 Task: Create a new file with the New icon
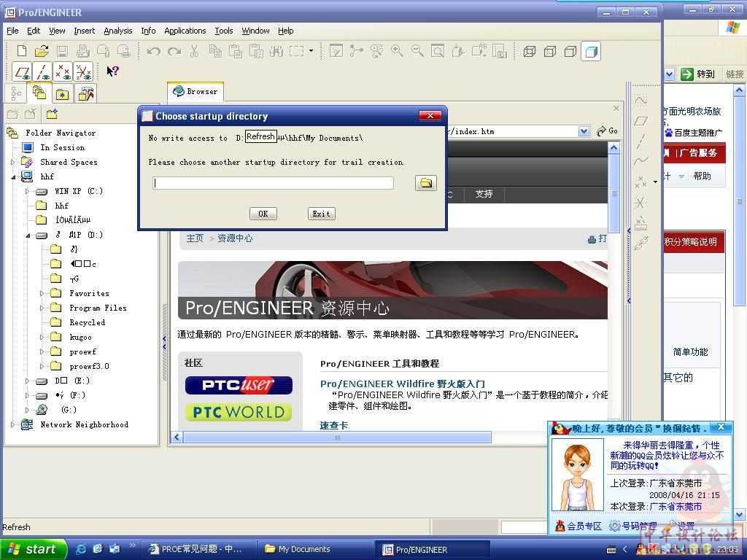[x=22, y=50]
